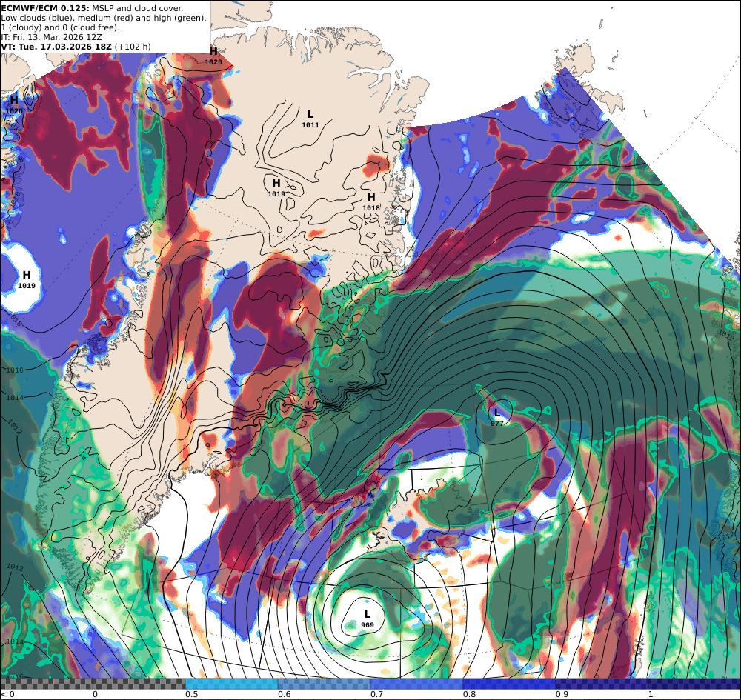This screenshot has height=700, width=741.
Task: Click the '0.8' colorbar tick label
Action: coord(469,694)
